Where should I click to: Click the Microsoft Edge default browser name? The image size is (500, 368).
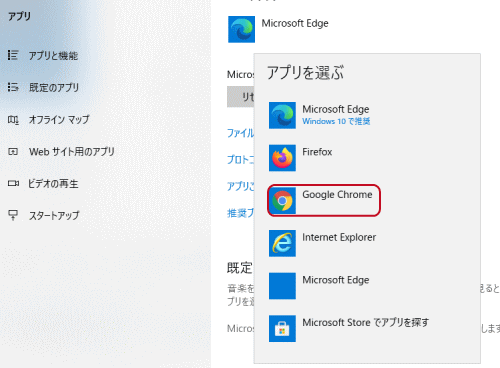[x=295, y=23]
